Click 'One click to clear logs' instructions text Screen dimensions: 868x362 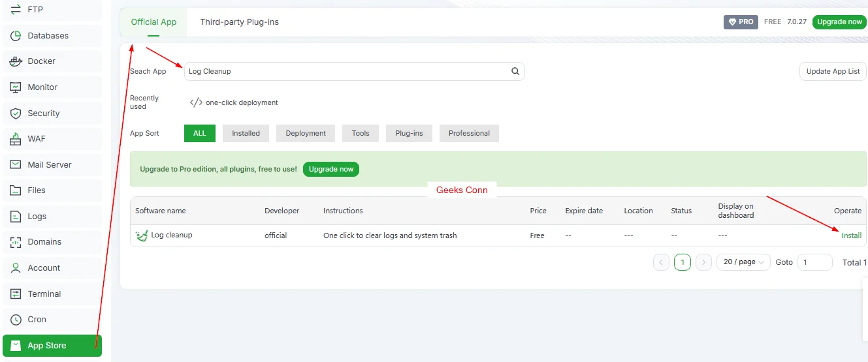pos(390,235)
